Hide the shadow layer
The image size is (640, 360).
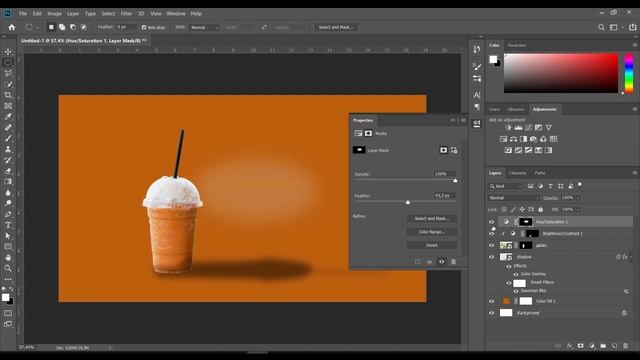(x=491, y=257)
